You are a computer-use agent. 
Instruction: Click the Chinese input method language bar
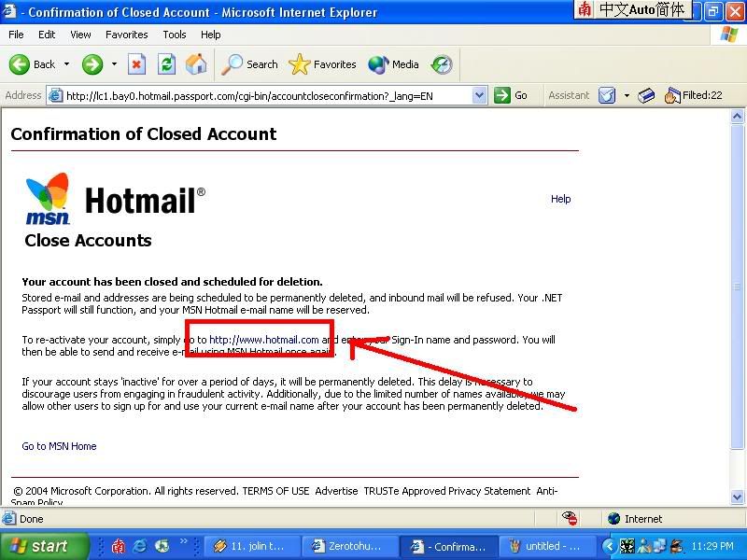click(x=633, y=9)
